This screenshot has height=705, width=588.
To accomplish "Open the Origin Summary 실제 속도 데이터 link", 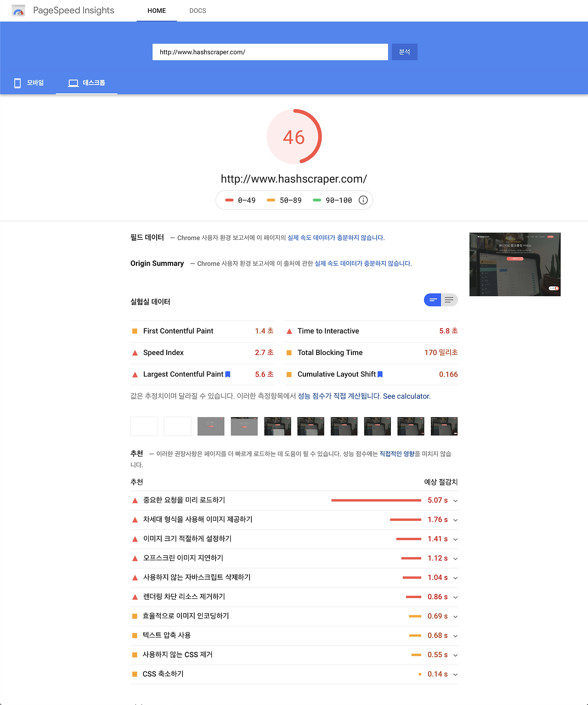I will point(362,264).
